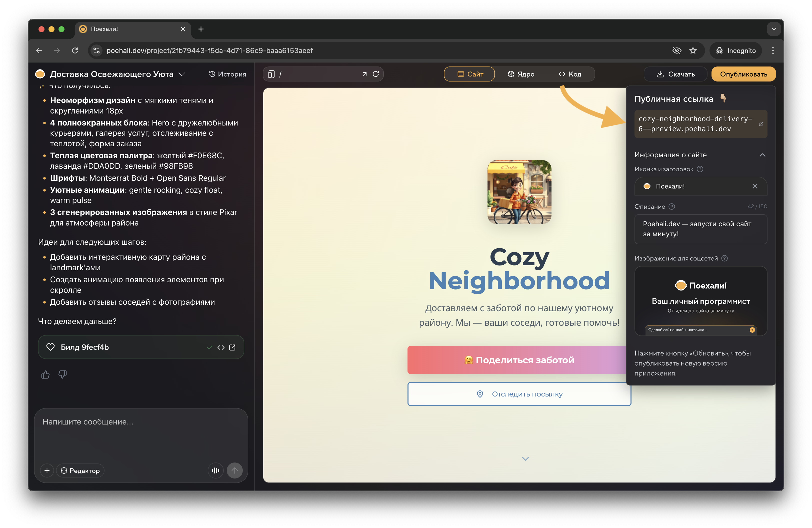Collapse the Информация о сайте section
The width and height of the screenshot is (812, 528).
click(762, 155)
